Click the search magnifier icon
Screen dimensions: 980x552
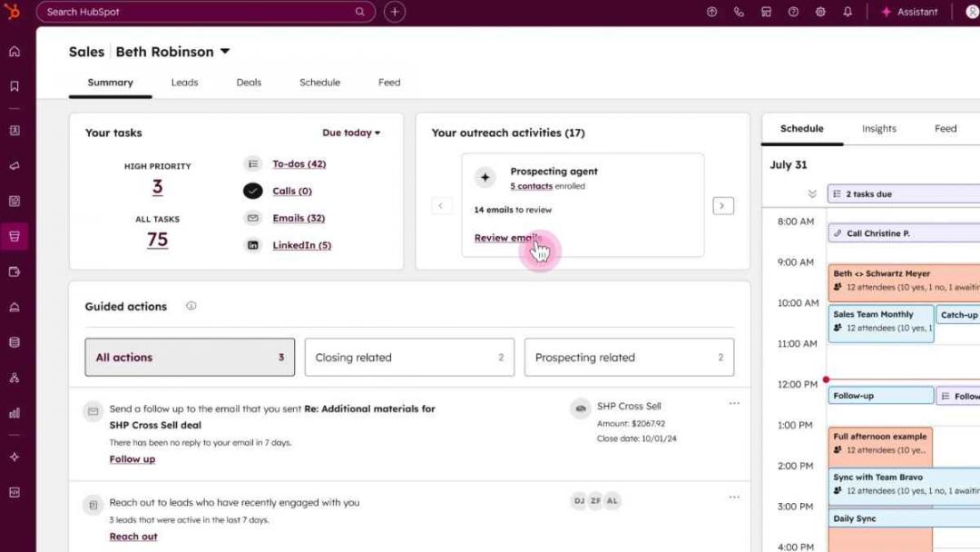coord(360,12)
